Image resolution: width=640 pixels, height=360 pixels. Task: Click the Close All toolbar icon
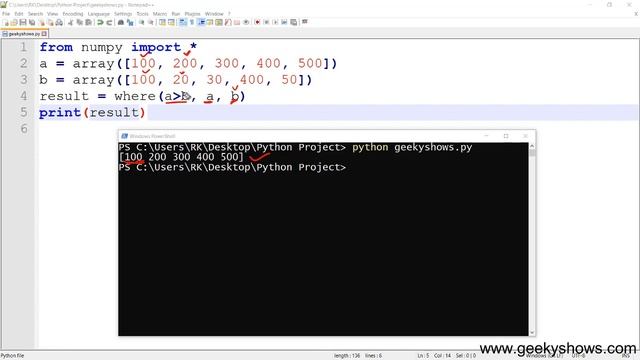point(50,22)
